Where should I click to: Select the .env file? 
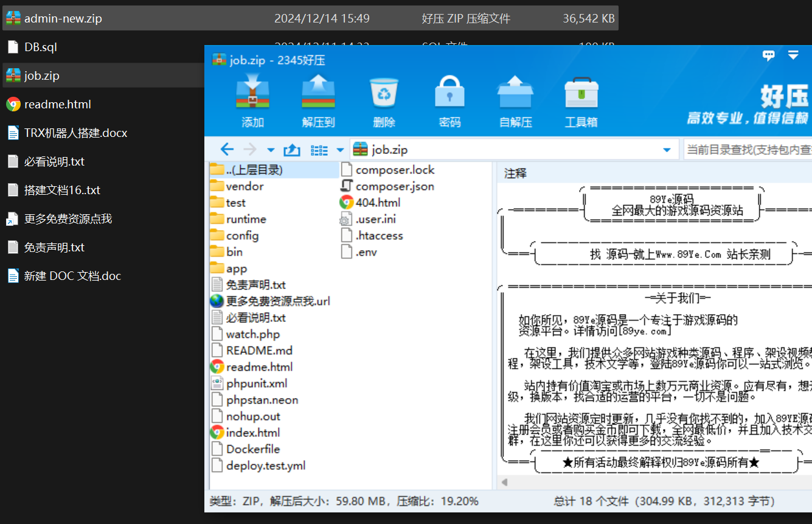pos(359,252)
